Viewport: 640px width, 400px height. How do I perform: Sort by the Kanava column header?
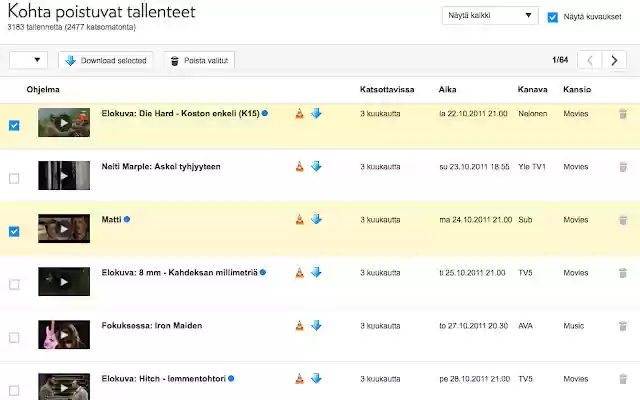(x=532, y=89)
